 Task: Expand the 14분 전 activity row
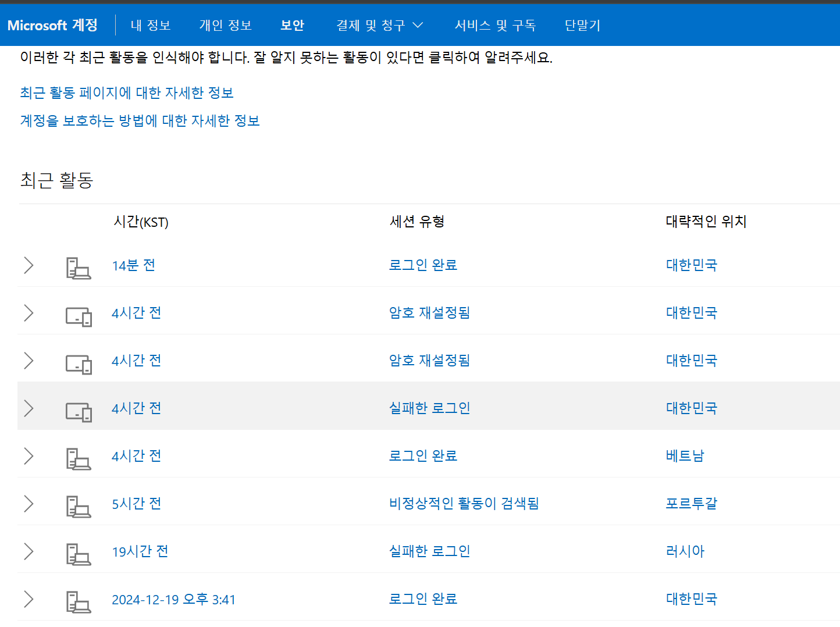pos(29,265)
